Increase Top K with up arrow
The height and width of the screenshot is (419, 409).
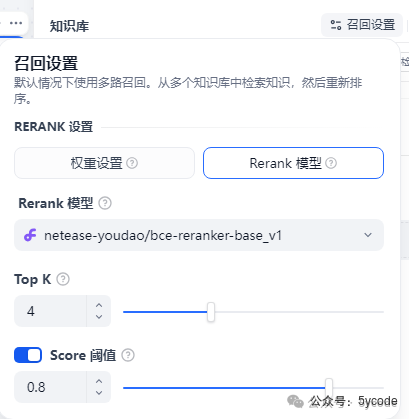tap(99, 305)
